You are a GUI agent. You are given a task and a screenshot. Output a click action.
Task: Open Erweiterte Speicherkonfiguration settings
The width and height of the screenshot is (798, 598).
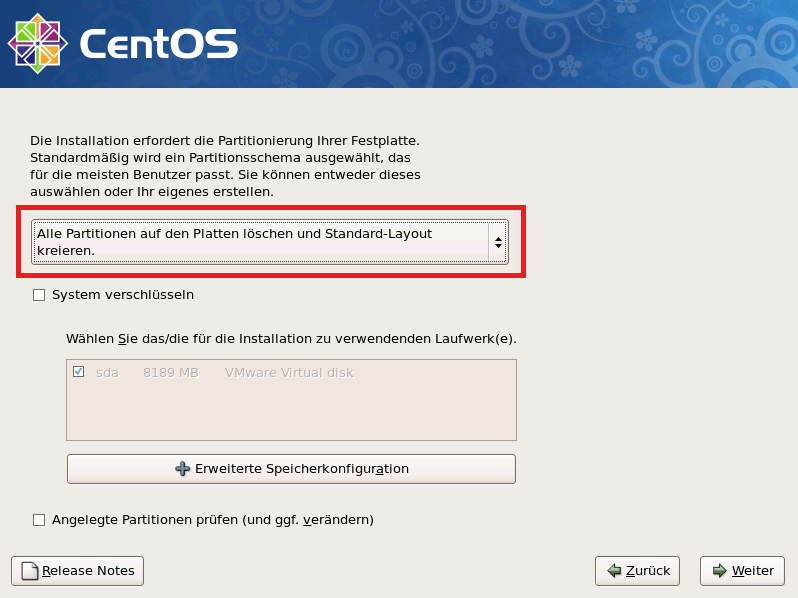[x=301, y=468]
